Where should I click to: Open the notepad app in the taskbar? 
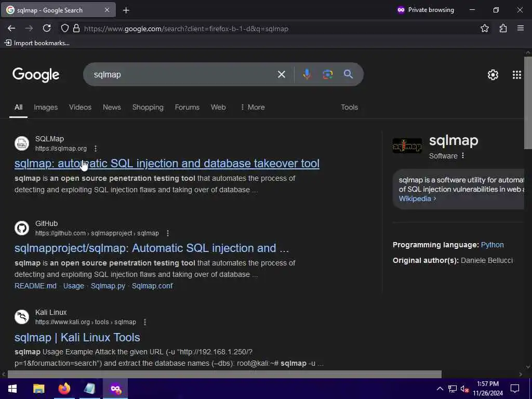pos(89,389)
